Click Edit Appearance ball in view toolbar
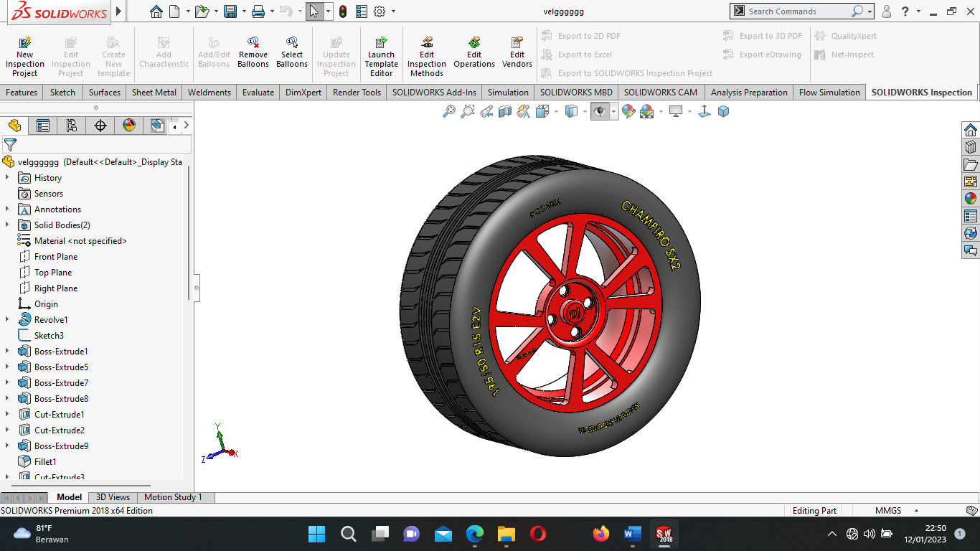The height and width of the screenshot is (551, 980). coord(628,111)
